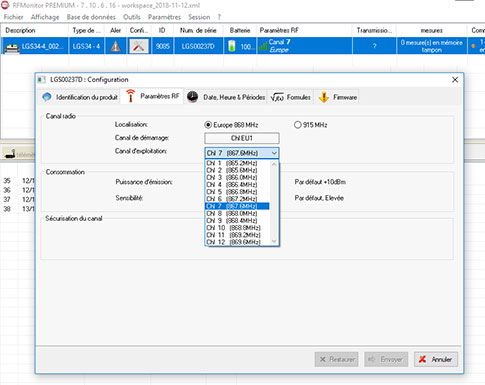Open the Affichage menu
The image size is (485, 385).
(x=45, y=17)
